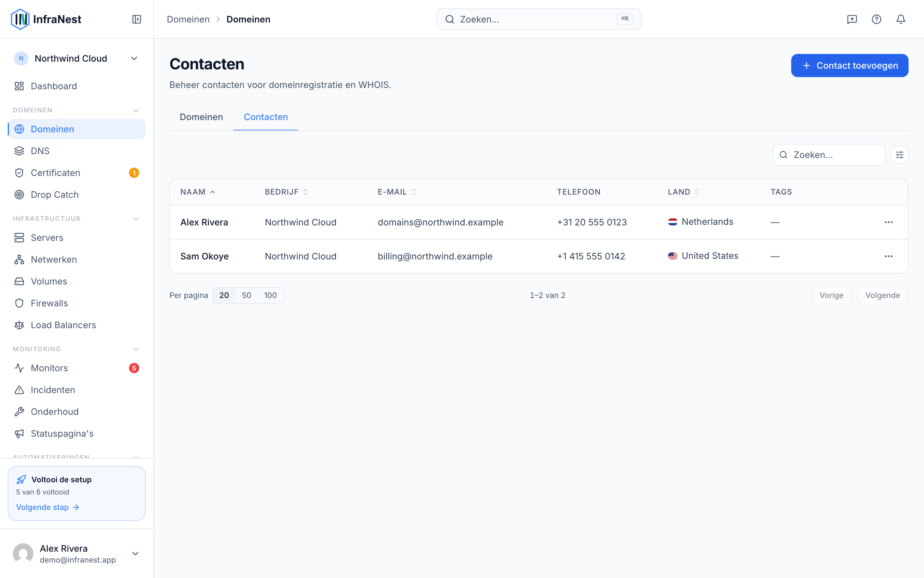924x578 pixels.
Task: Switch to the Contacten tab
Action: coord(266,117)
